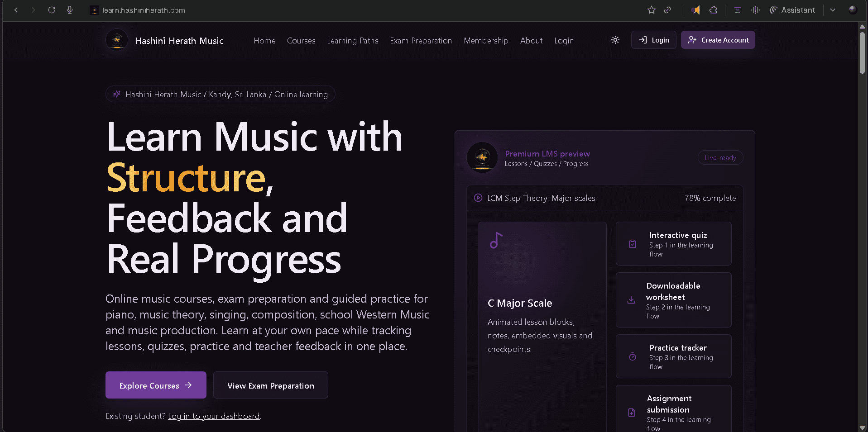868x432 pixels.
Task: Click the Lessons / Quizzes / Progress subtitle
Action: pyautogui.click(x=547, y=164)
